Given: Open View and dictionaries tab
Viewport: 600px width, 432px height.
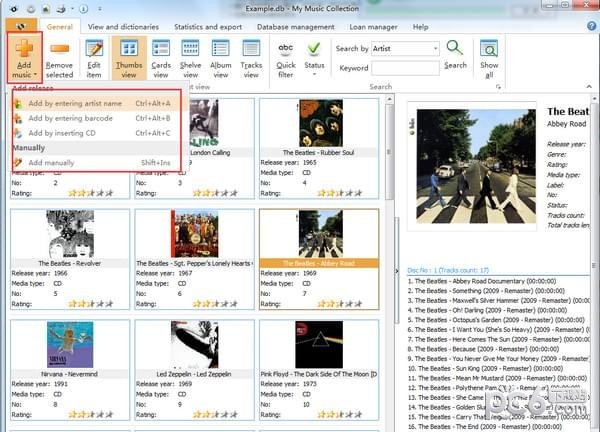Looking at the screenshot, I should point(123,27).
